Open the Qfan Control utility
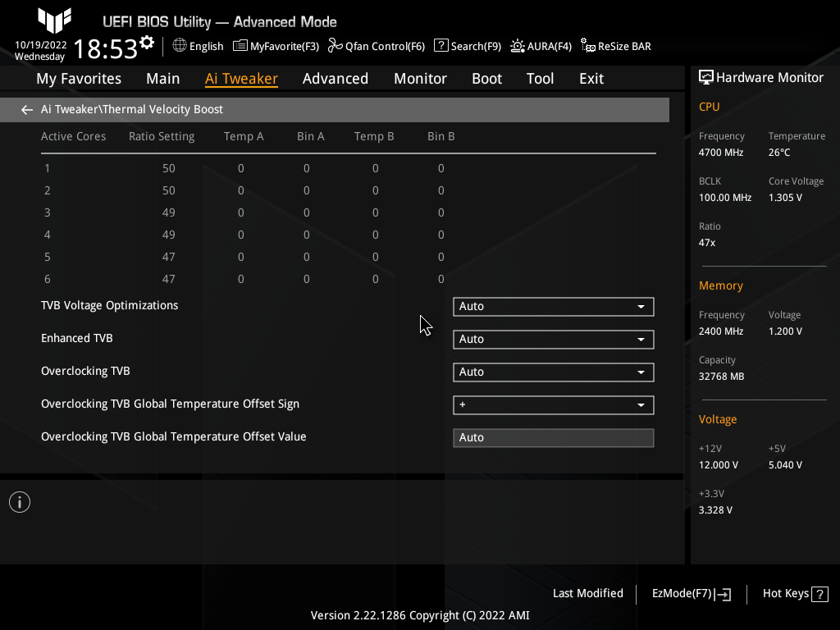Screen dimensions: 840x630 (x=377, y=46)
